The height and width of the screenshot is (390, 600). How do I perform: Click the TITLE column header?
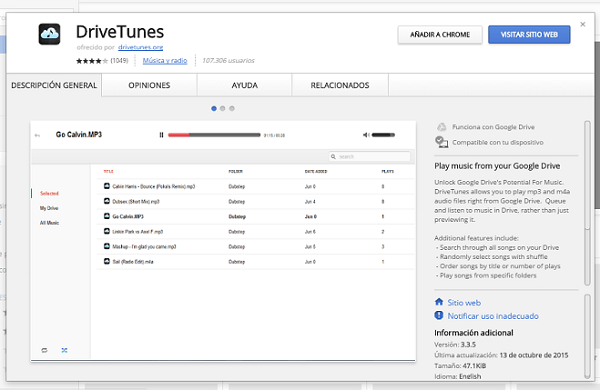pos(108,171)
